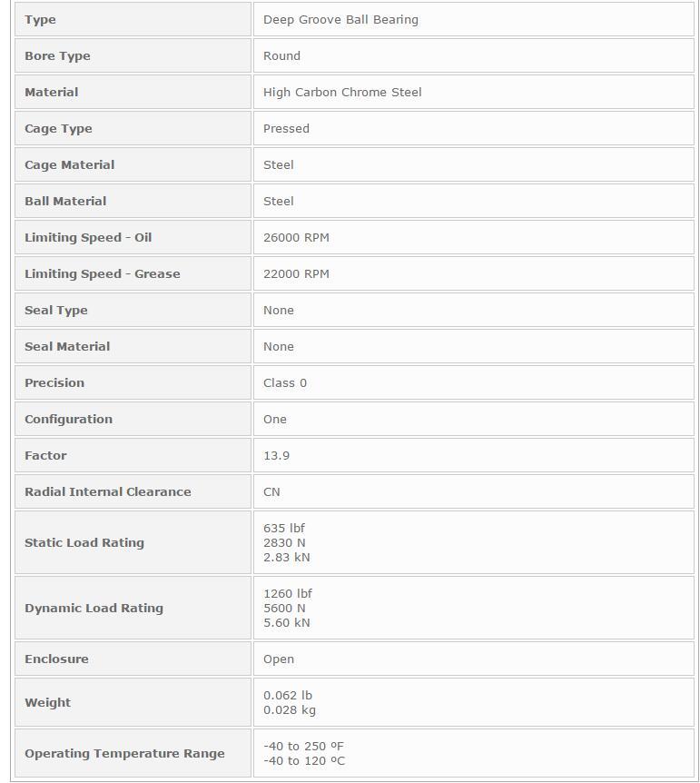Click the Operating Temperature Range label
The height and width of the screenshot is (783, 700).
[124, 753]
